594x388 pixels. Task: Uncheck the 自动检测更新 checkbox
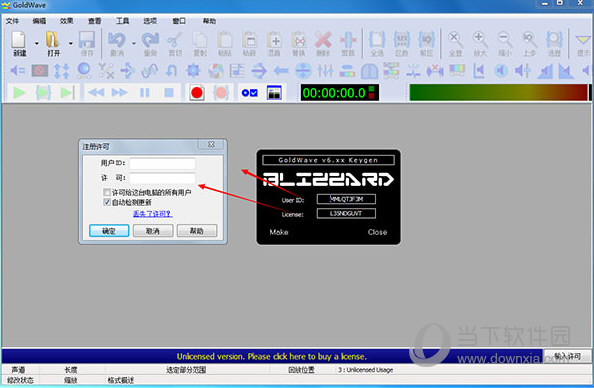(x=107, y=202)
